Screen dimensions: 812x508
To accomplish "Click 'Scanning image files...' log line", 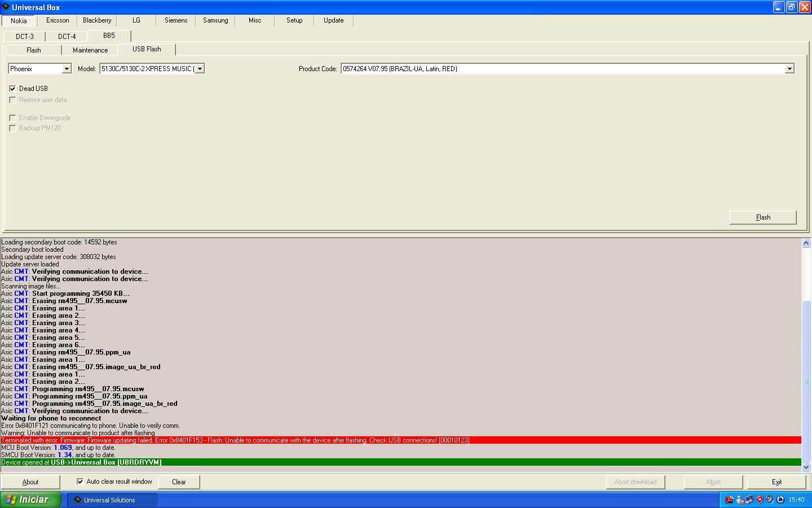I will coord(31,286).
